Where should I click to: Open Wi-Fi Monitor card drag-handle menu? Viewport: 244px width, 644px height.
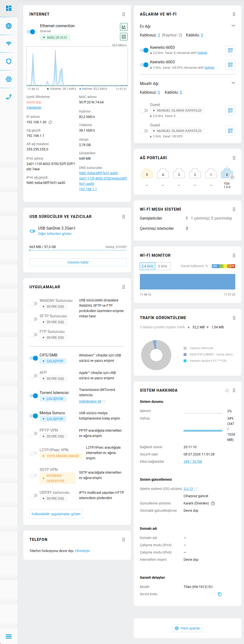pos(234,255)
